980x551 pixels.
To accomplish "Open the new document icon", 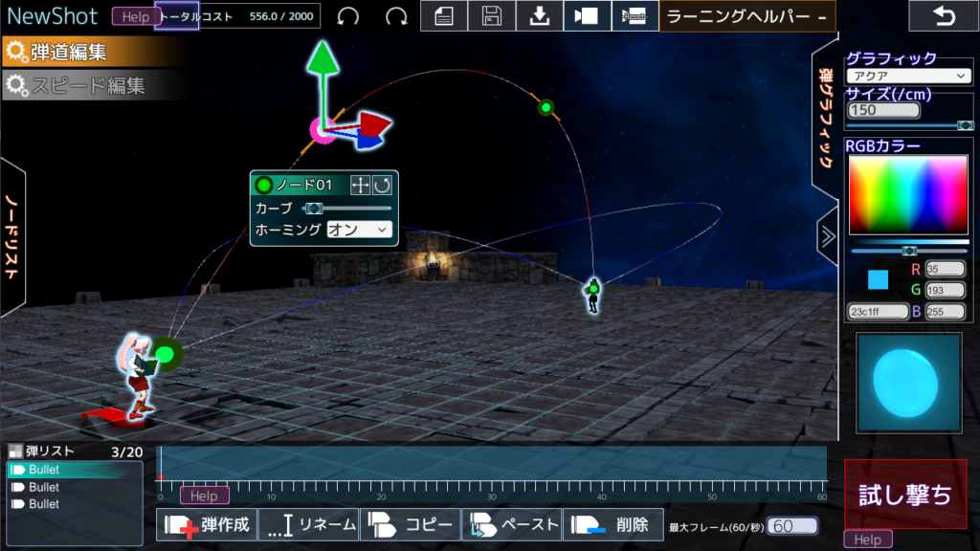I will (444, 16).
